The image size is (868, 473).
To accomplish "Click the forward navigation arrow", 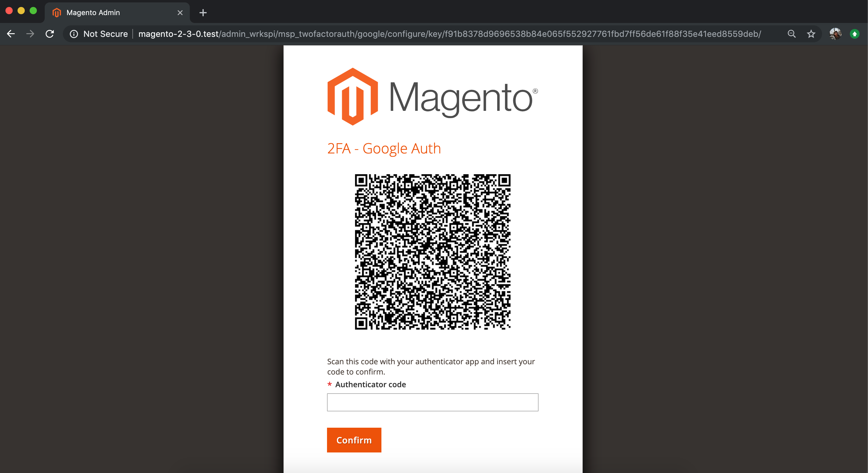I will [30, 34].
